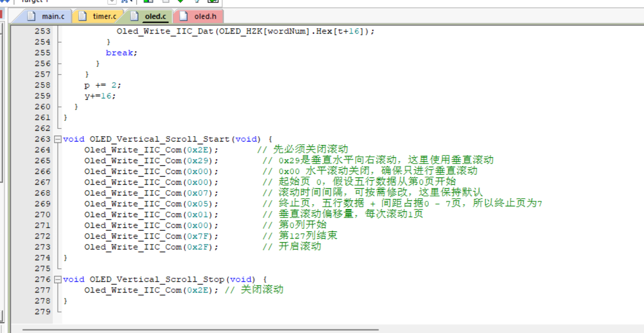Click the OLED_Vertical_Scroll_Stop function name
The width and height of the screenshot is (644, 333).
pos(157,280)
